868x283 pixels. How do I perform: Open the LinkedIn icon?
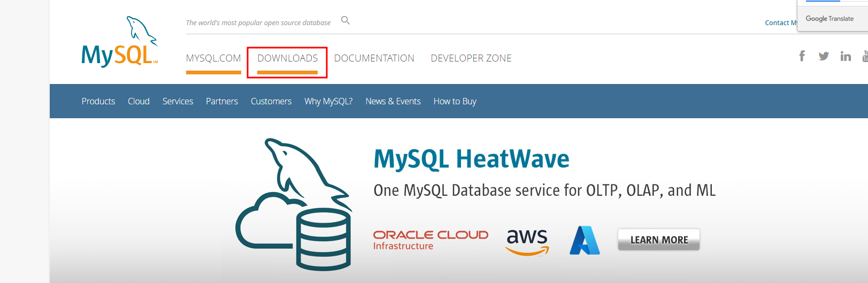click(x=846, y=56)
